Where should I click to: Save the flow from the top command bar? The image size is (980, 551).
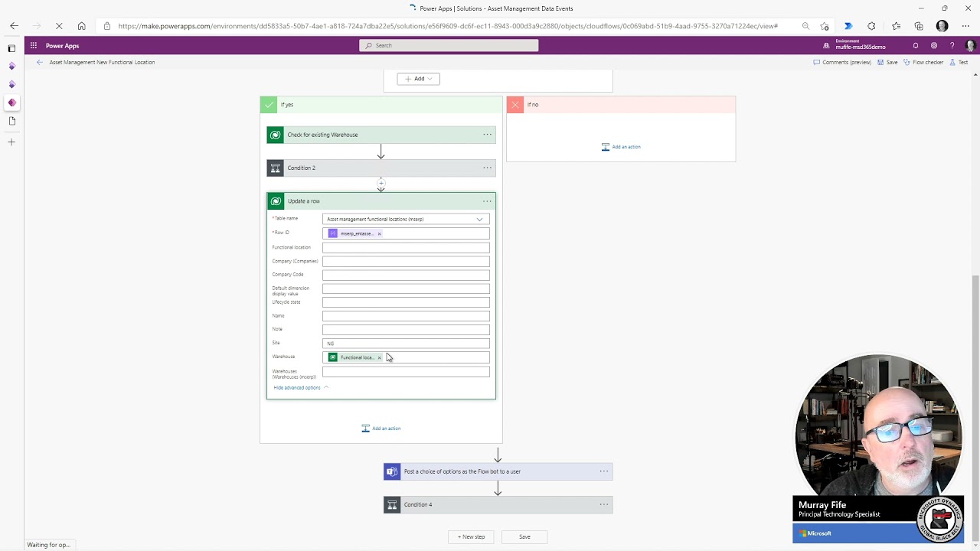[887, 62]
